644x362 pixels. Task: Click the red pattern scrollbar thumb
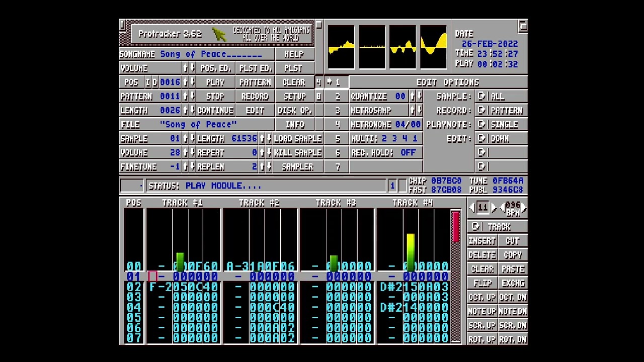tap(455, 227)
